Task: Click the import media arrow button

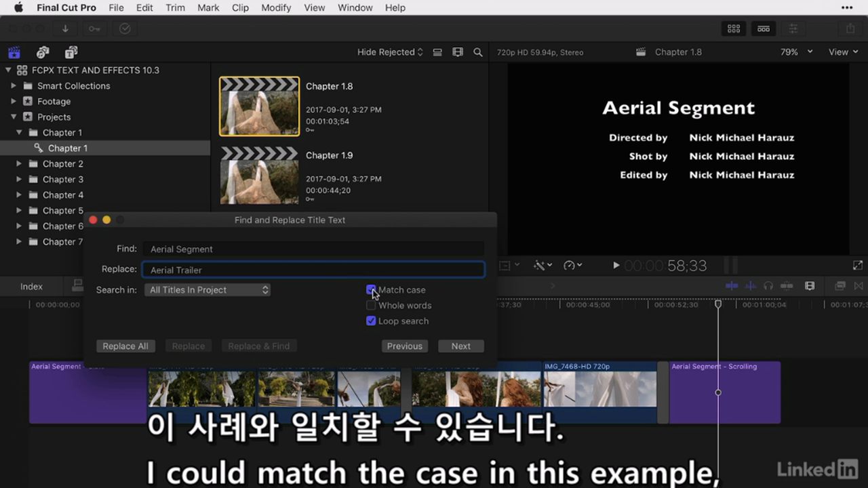Action: point(65,28)
